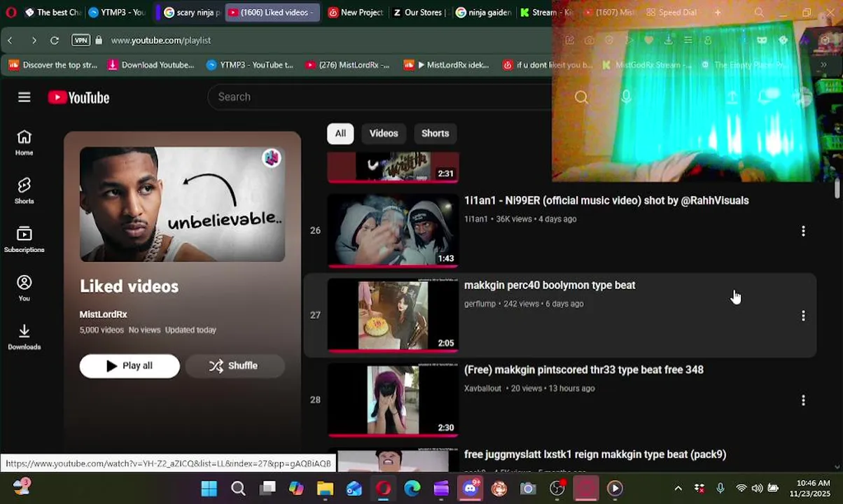Open Subscriptions in the sidebar
This screenshot has height=504, width=843.
[x=25, y=240]
